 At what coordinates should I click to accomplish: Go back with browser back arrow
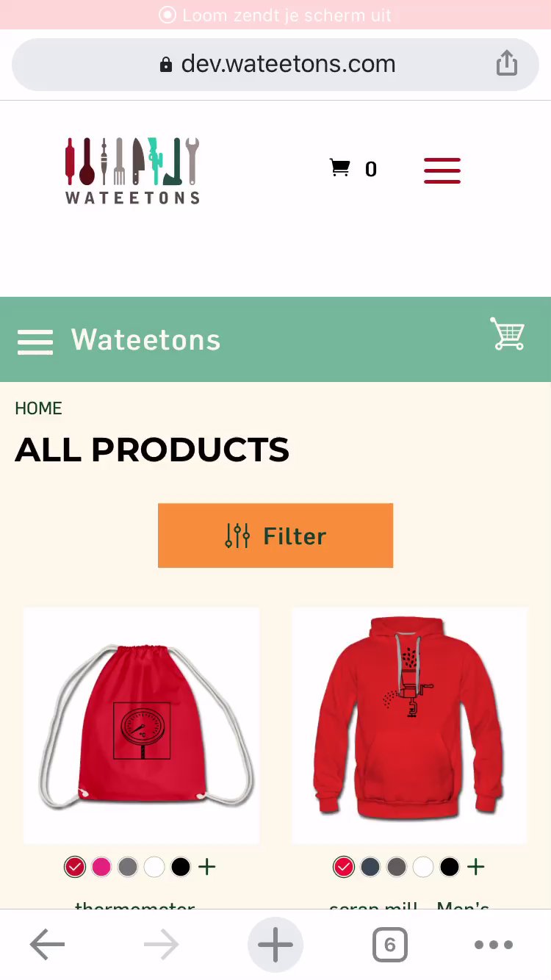pyautogui.click(x=47, y=945)
